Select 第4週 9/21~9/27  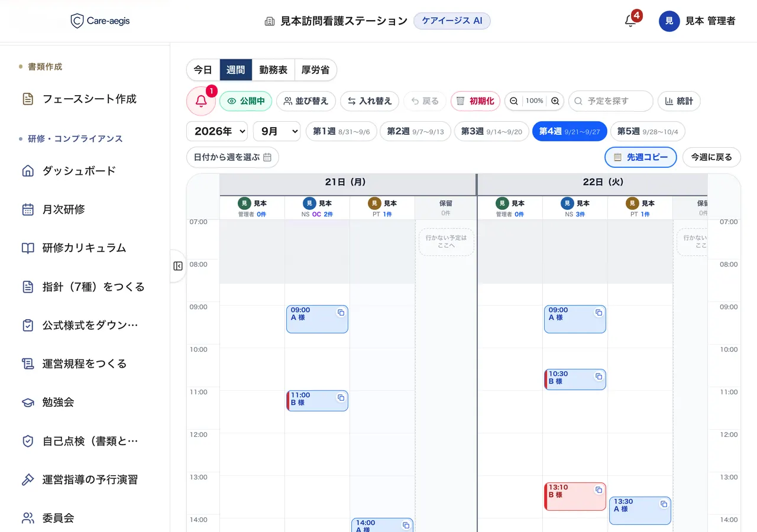570,131
